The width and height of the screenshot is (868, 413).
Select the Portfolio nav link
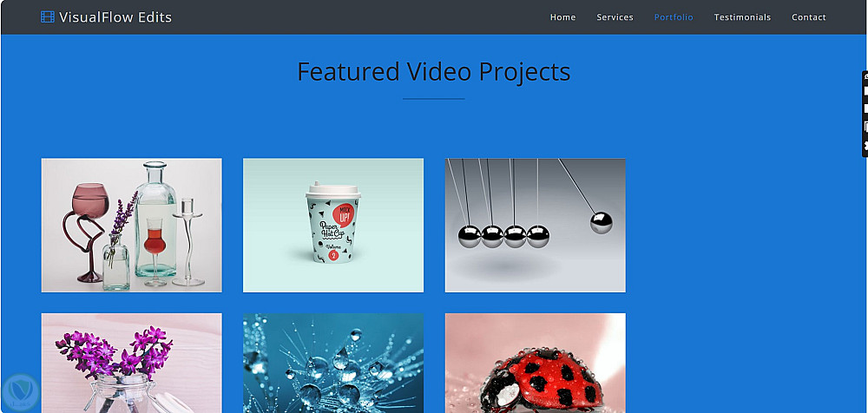click(674, 17)
